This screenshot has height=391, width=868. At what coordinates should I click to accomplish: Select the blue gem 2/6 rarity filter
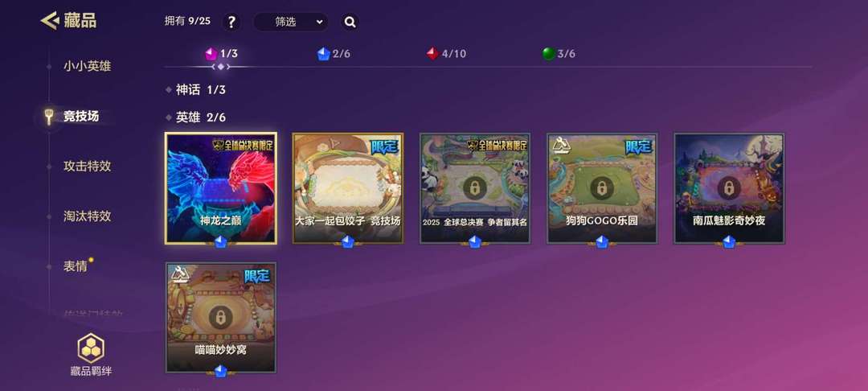(x=334, y=54)
